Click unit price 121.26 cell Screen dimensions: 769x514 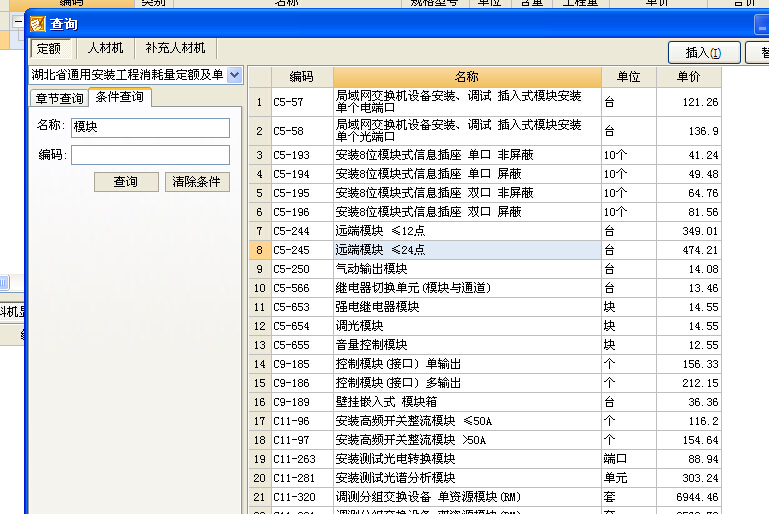[x=689, y=102]
